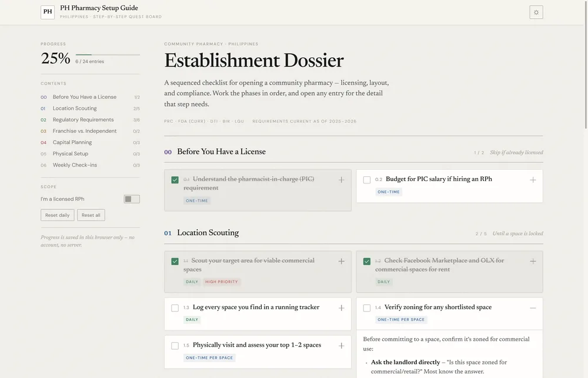Expand 'Scout your target area' details

[x=341, y=262]
